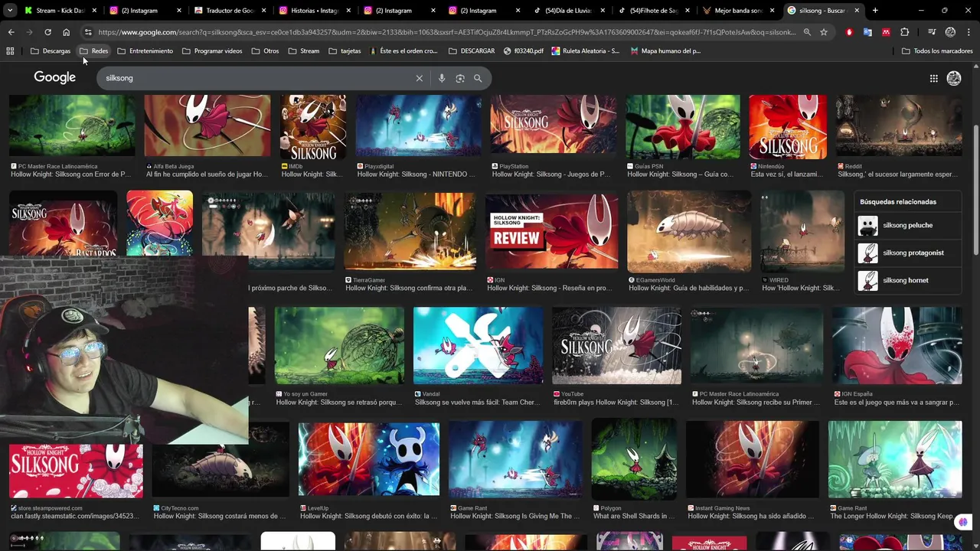This screenshot has width=980, height=551.
Task: Open the Chrome profile avatar
Action: tap(950, 32)
